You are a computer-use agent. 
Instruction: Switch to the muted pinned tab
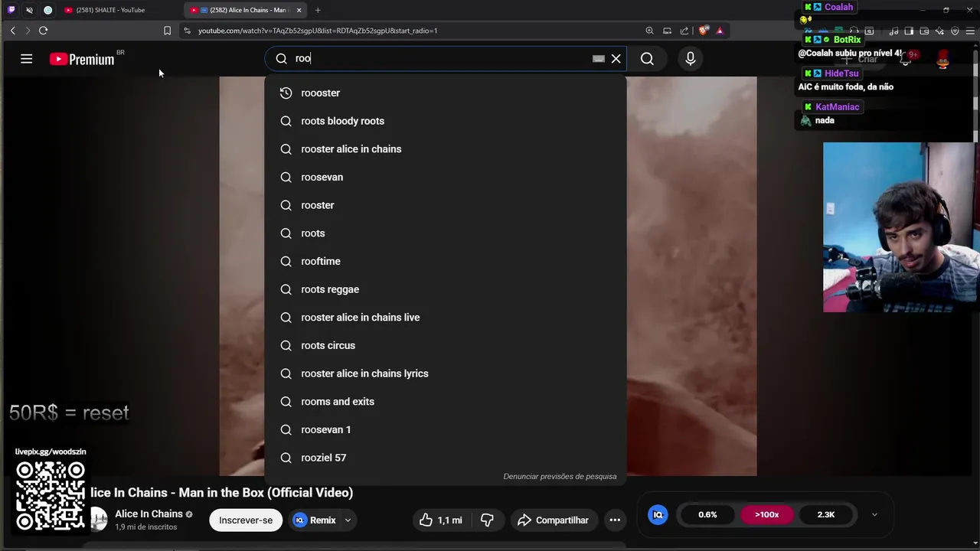coord(29,10)
